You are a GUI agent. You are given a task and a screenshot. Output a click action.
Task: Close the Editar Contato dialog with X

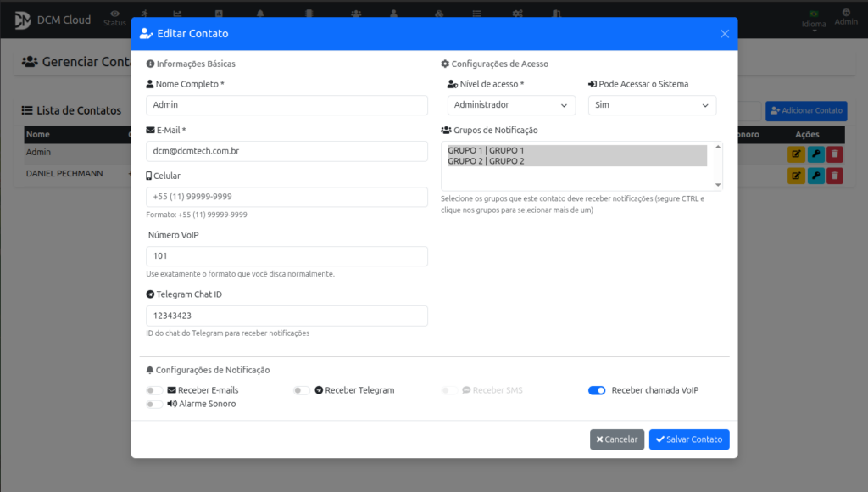(724, 34)
